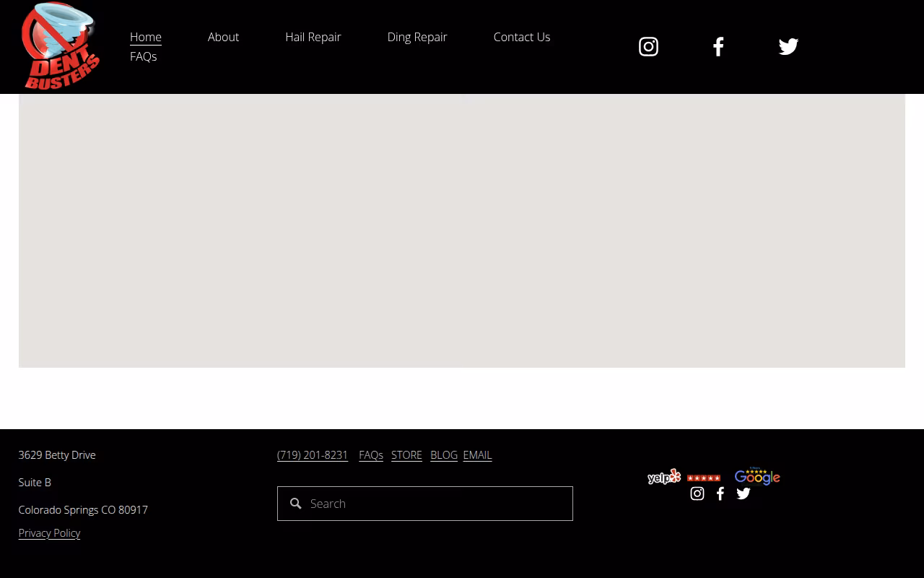Open footer Twitter icon

pos(744,493)
